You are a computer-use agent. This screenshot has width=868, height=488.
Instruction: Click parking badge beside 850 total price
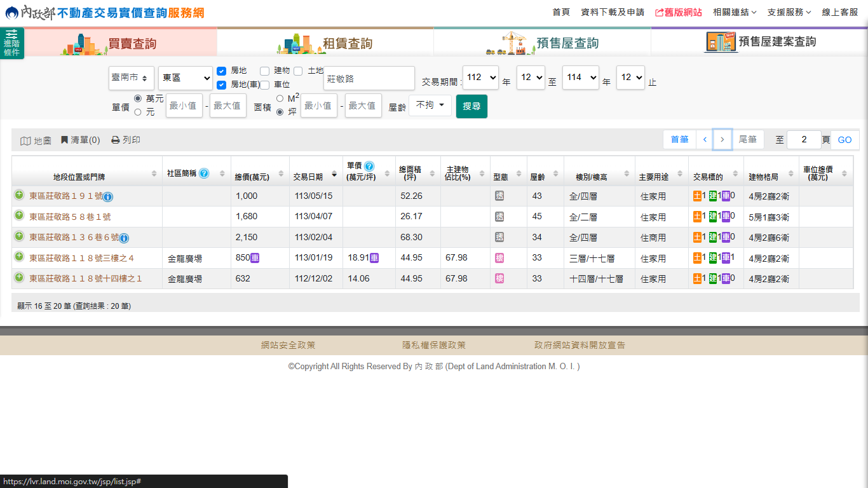(255, 258)
